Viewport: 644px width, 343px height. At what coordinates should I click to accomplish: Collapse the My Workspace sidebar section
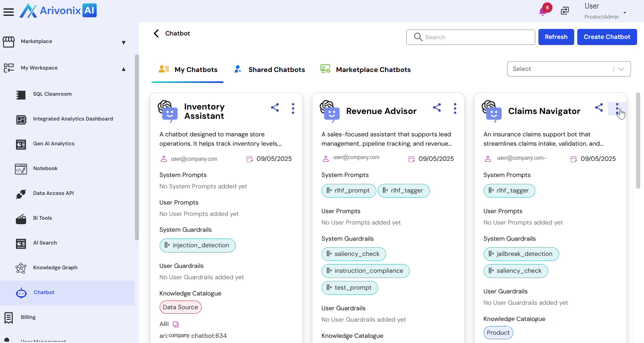(124, 69)
